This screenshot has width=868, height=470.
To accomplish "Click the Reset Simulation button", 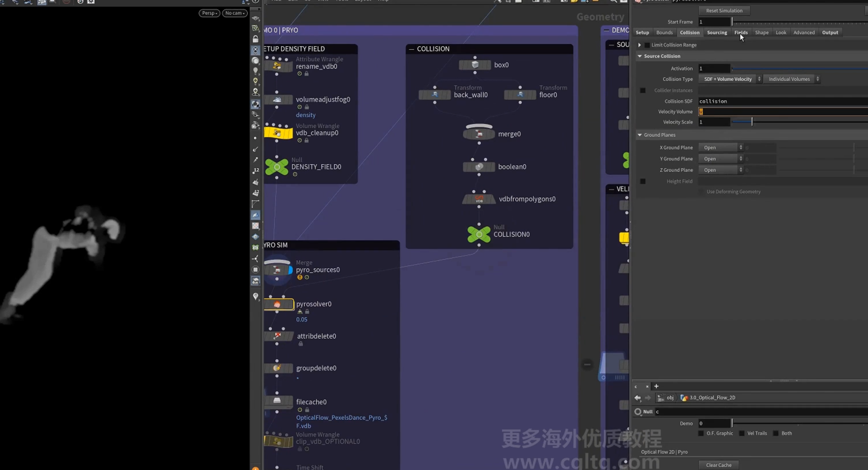I will pyautogui.click(x=724, y=11).
